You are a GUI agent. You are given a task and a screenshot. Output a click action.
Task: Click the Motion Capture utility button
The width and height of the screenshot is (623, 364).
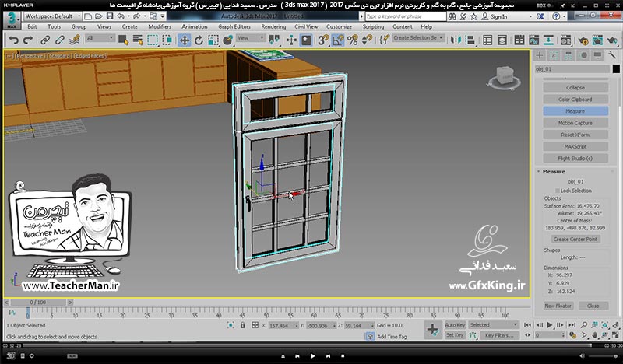coord(575,123)
